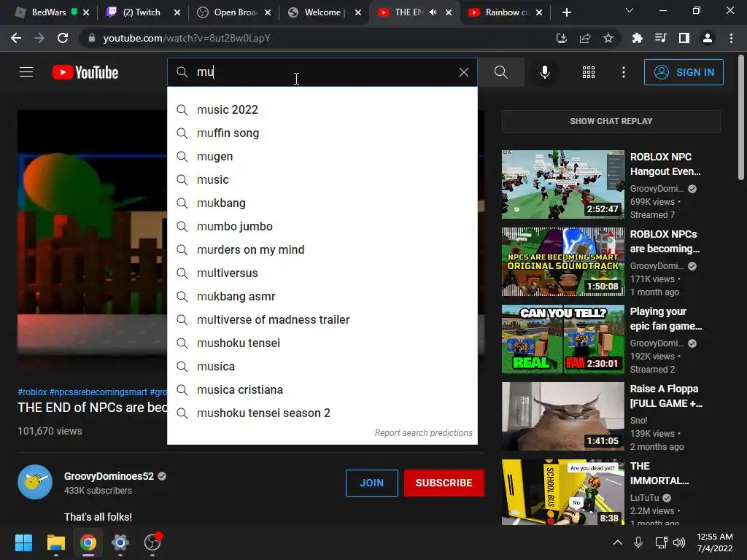This screenshot has height=560, width=747.
Task: Switch to the Welcome tab
Action: 322,12
